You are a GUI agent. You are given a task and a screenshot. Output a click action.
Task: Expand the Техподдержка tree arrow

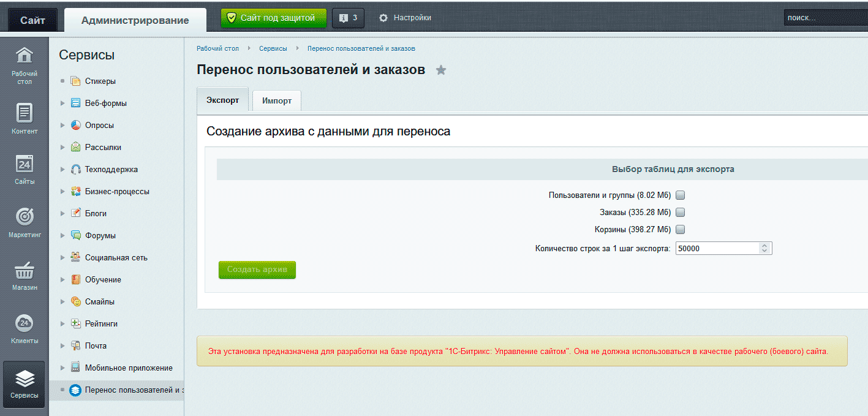pyautogui.click(x=62, y=170)
